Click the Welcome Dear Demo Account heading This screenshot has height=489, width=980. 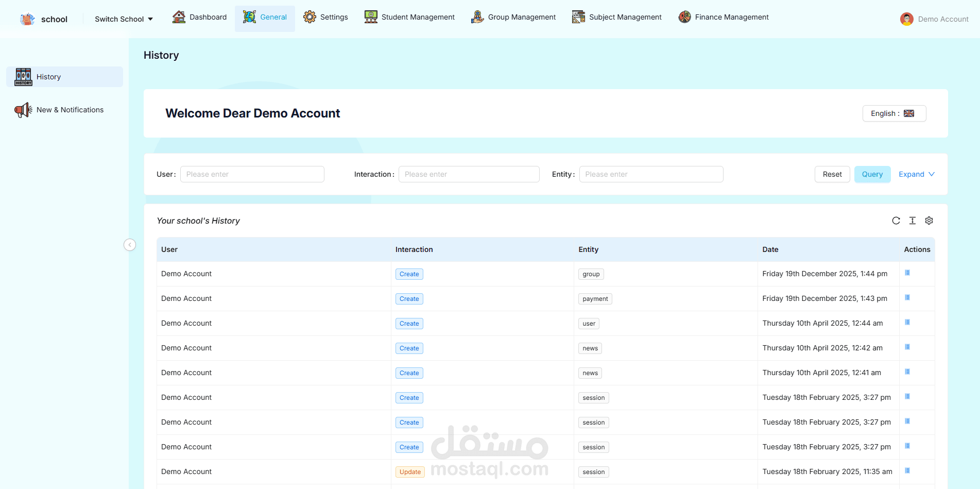(253, 113)
